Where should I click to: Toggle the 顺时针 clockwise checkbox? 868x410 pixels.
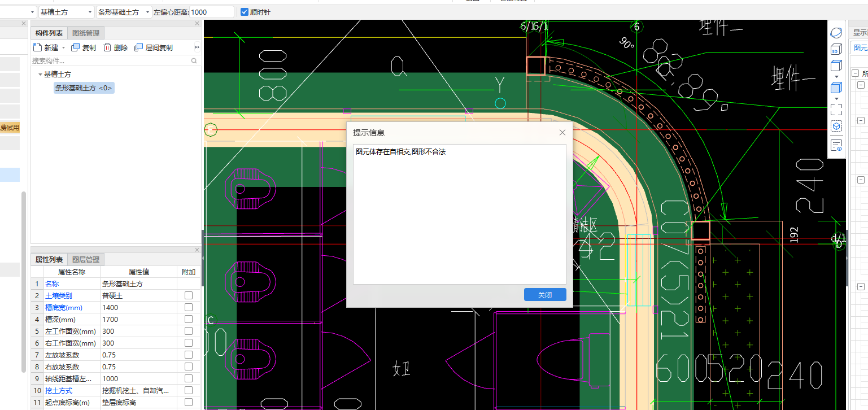[245, 12]
